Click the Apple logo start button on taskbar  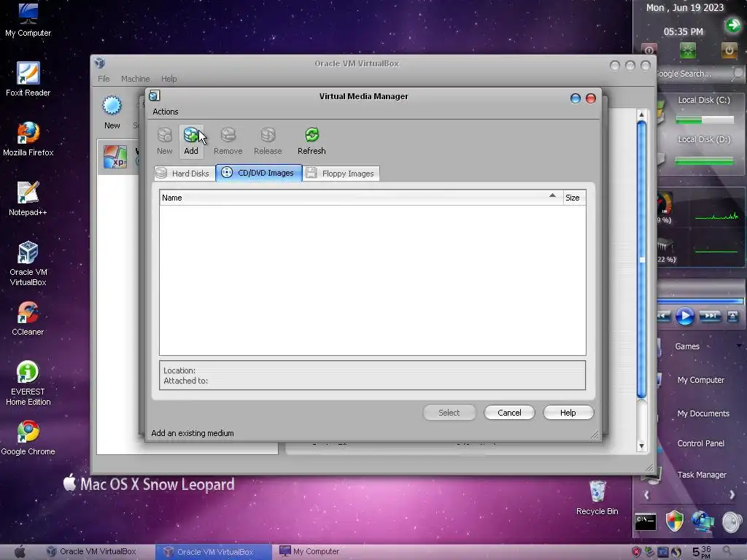tap(20, 551)
